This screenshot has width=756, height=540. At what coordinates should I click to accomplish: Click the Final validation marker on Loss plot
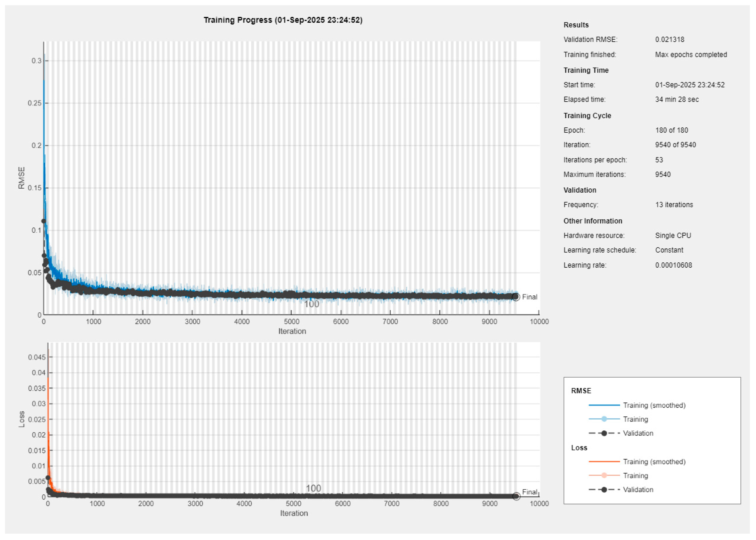click(x=516, y=496)
